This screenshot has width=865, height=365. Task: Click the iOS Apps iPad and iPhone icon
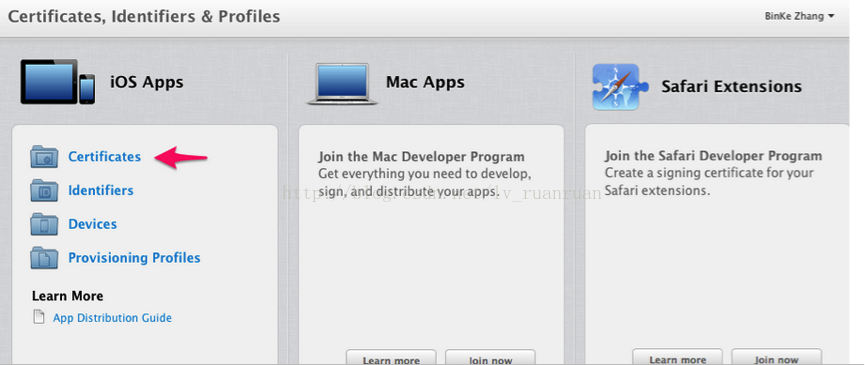tap(58, 82)
